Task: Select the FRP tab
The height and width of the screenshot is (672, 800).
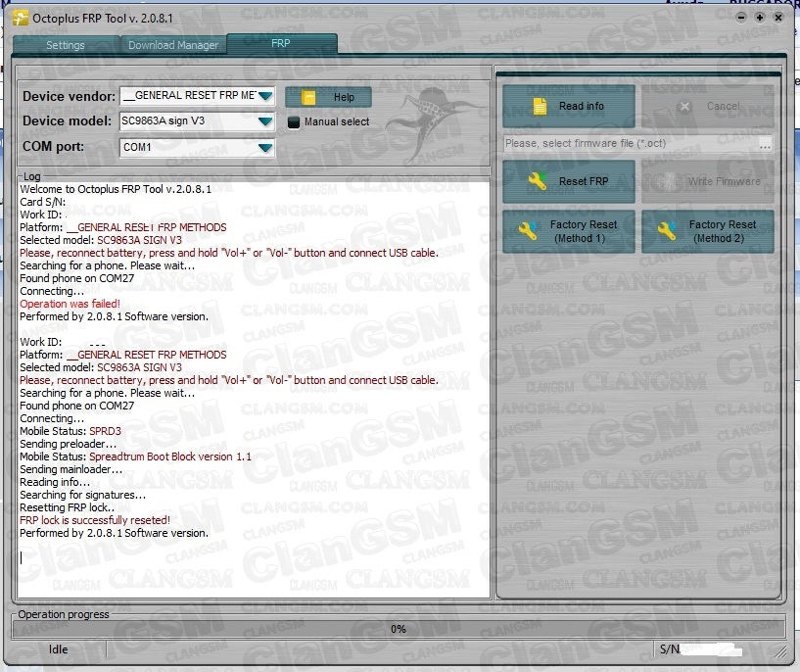Action: click(281, 44)
